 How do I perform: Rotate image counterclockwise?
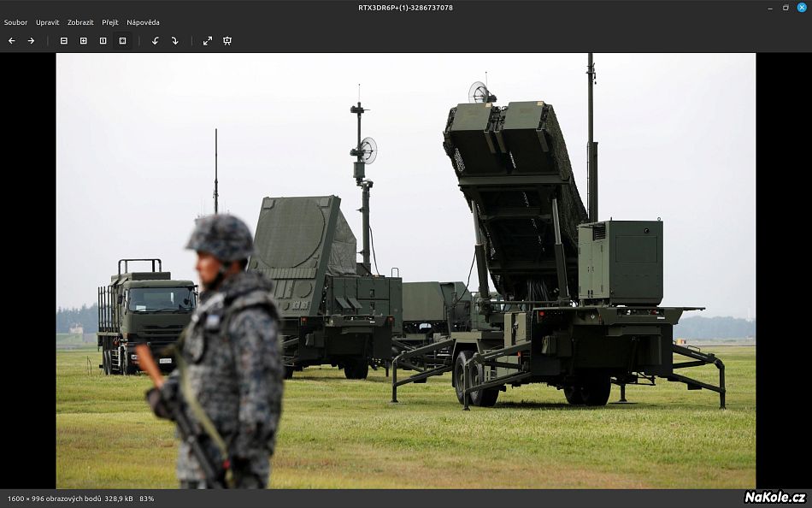coord(155,40)
